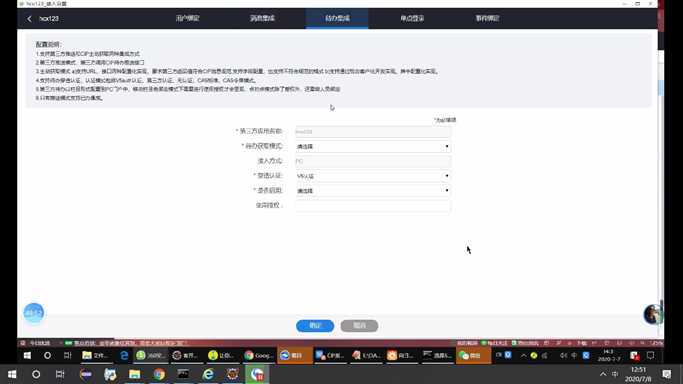Screen dimensions: 683x384
Task: Open Google Chrome item on inner taskbar
Action: (259, 356)
